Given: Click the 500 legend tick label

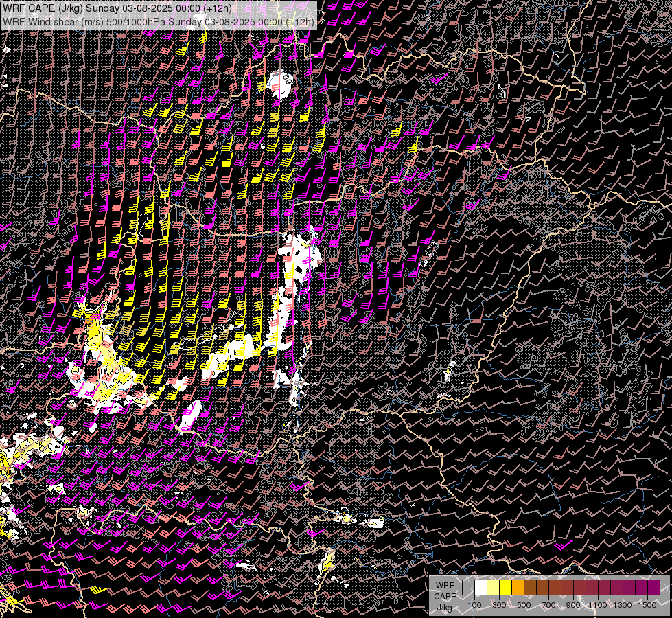Looking at the screenshot, I should [524, 605].
